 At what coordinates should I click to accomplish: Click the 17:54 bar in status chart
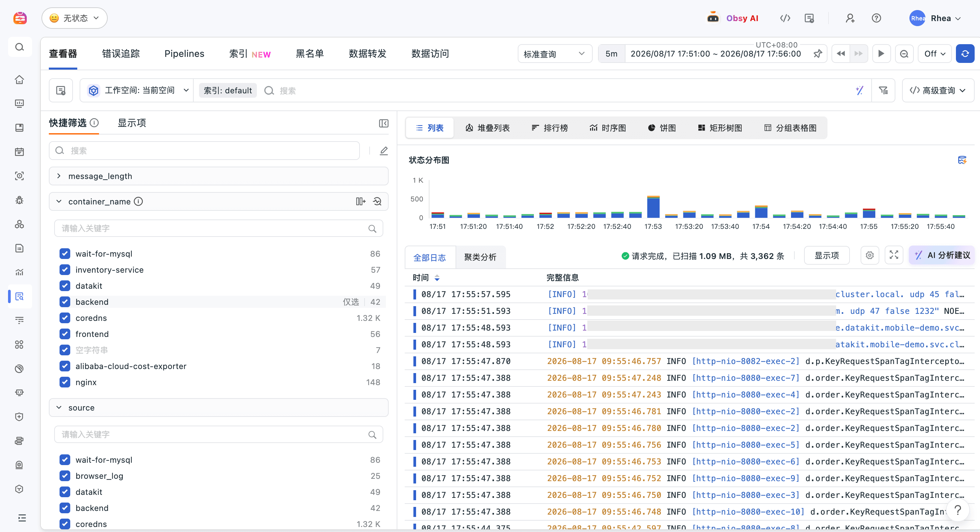pos(761,211)
